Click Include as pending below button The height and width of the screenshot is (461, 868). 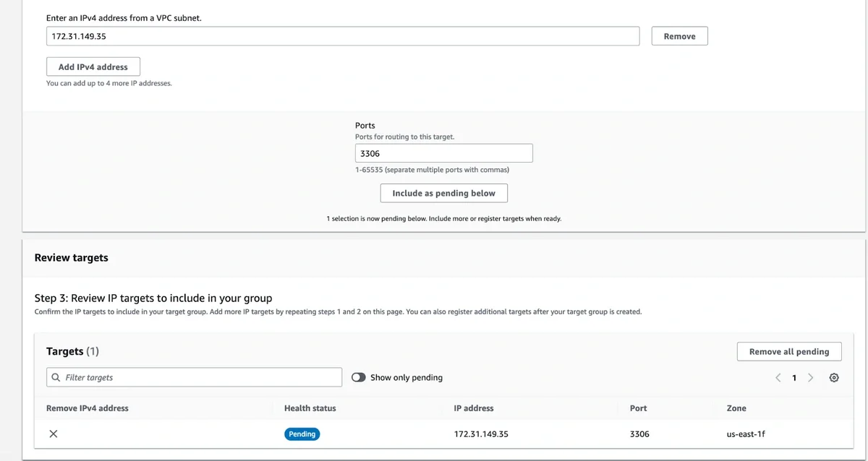[444, 193]
